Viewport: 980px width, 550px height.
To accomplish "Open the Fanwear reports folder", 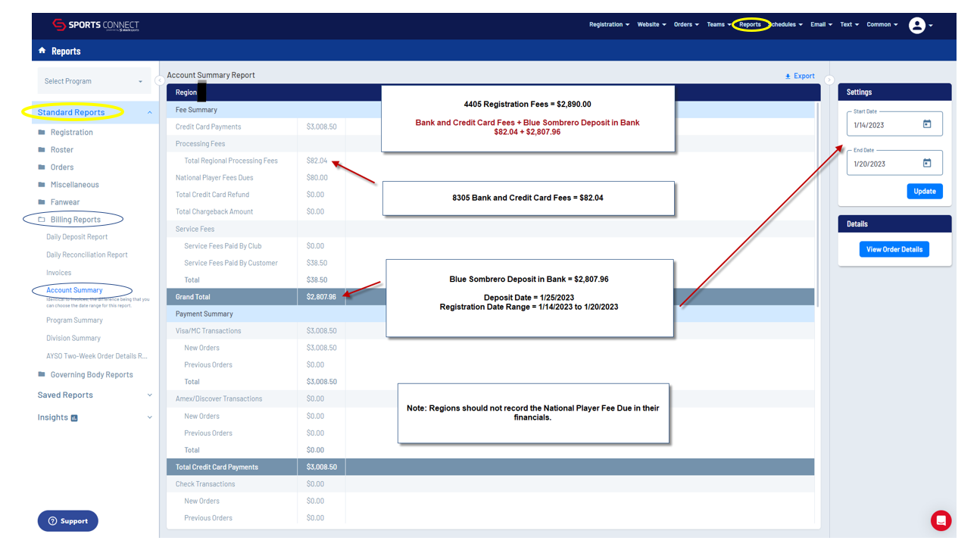I will tap(64, 202).
